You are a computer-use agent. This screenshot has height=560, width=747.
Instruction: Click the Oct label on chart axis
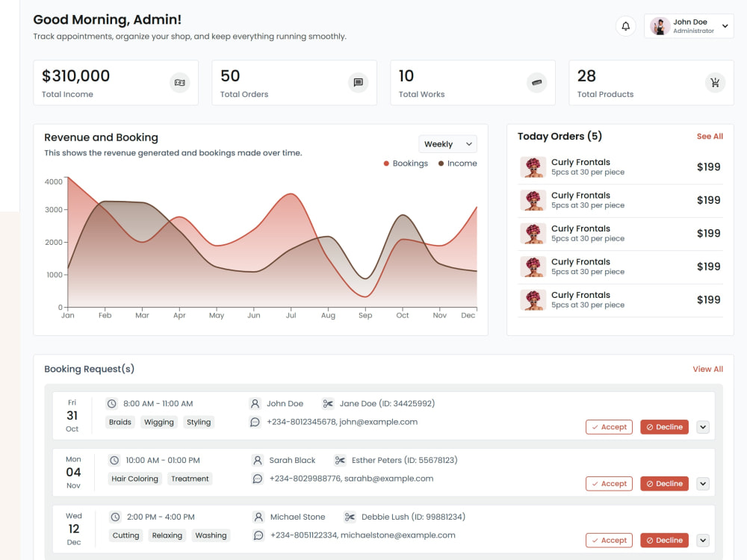tap(403, 316)
